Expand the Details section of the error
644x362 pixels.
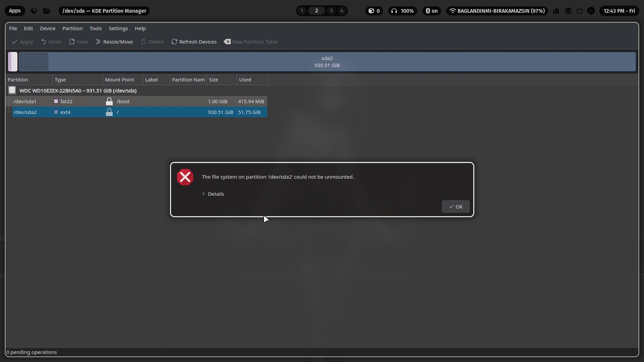(x=213, y=194)
